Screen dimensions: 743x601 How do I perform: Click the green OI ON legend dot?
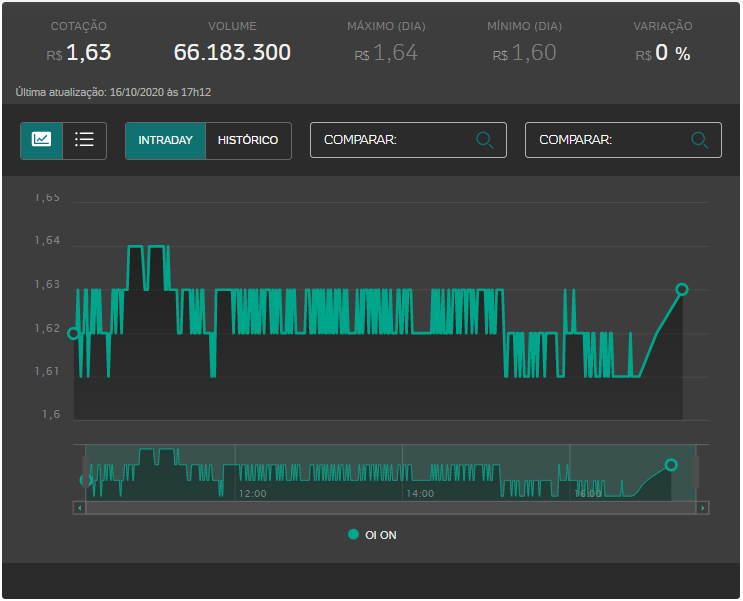(353, 535)
